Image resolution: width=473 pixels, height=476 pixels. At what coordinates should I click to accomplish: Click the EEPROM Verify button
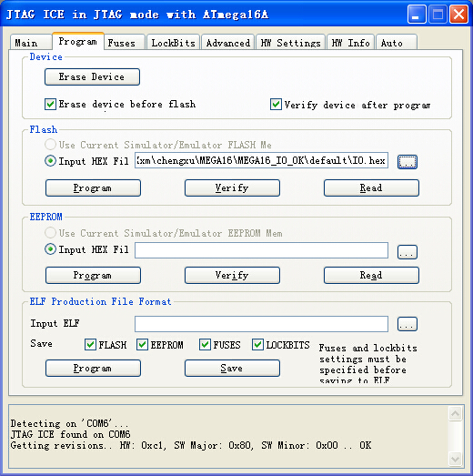click(x=232, y=276)
